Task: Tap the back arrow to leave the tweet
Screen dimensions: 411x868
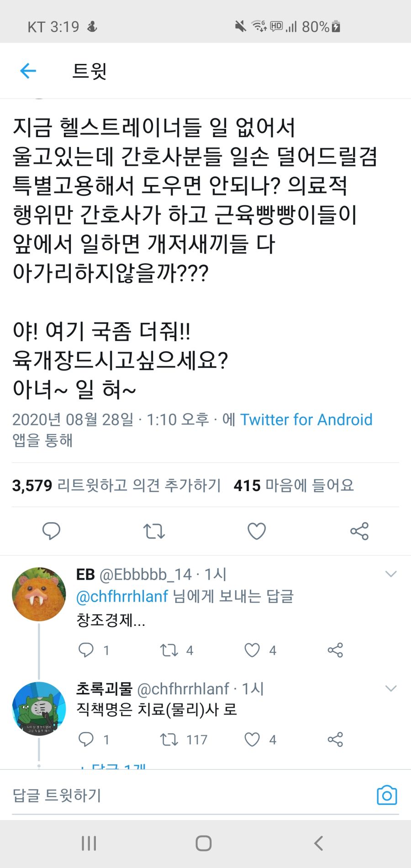Action: pyautogui.click(x=27, y=70)
